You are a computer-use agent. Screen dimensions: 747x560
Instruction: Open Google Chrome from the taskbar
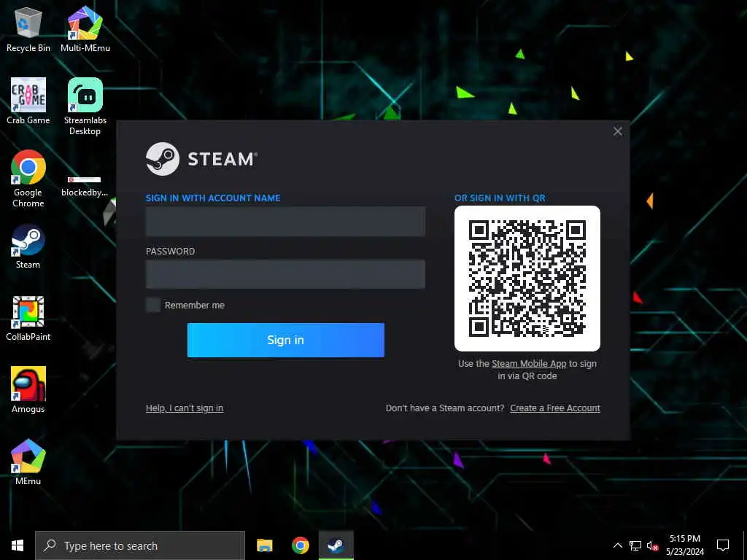click(x=300, y=545)
